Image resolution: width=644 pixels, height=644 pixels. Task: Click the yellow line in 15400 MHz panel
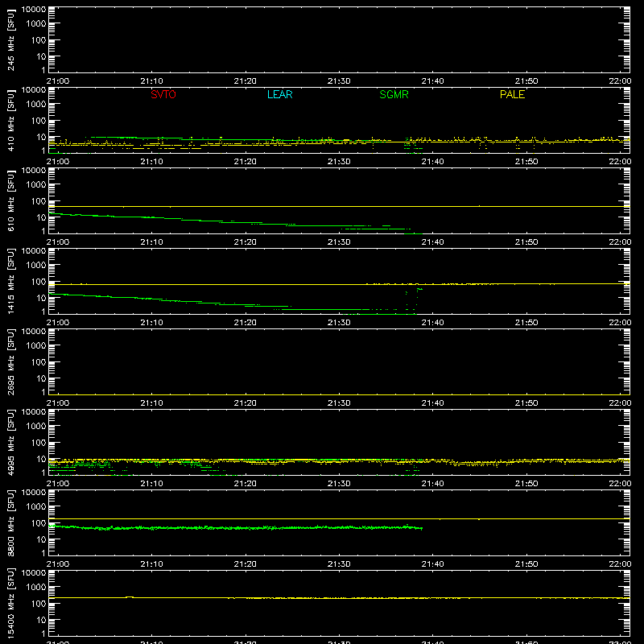click(x=339, y=598)
